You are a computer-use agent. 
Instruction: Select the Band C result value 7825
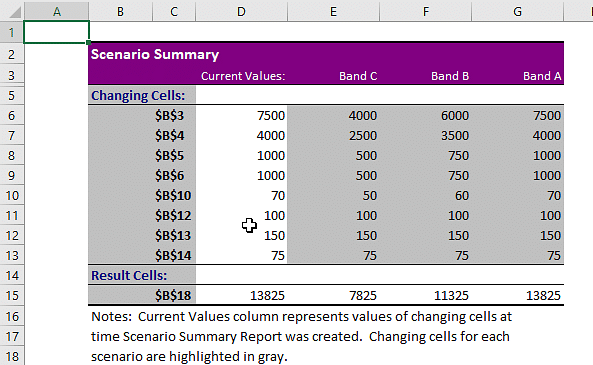click(363, 295)
